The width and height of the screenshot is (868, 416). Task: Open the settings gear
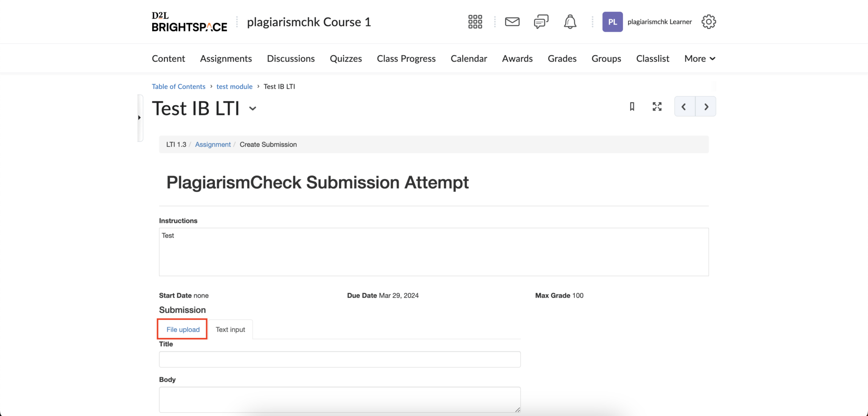[x=708, y=22]
